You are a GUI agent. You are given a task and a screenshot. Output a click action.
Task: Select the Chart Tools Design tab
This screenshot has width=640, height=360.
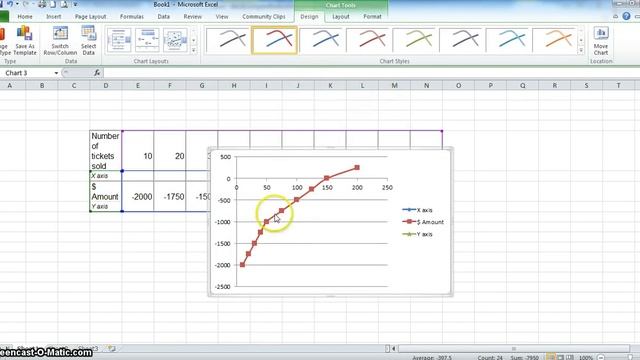point(309,17)
